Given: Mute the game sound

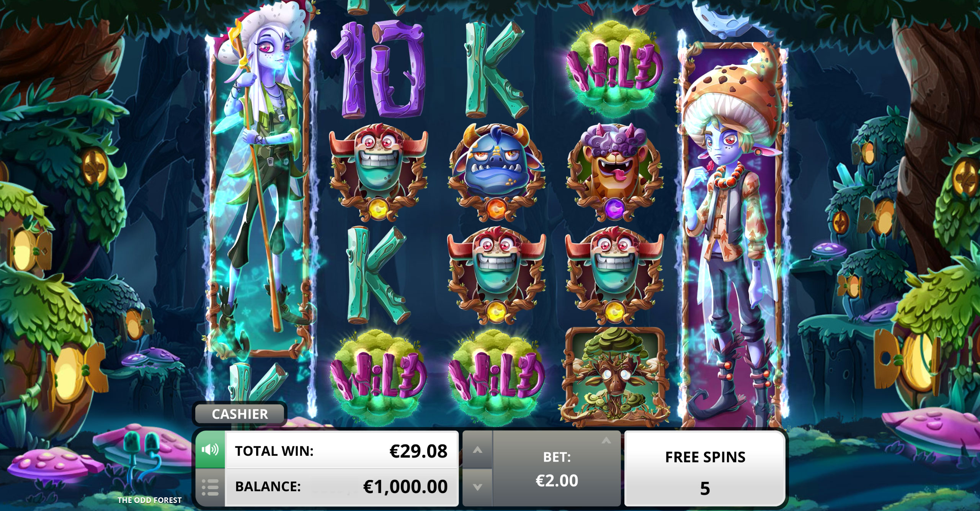Looking at the screenshot, I should click(210, 450).
